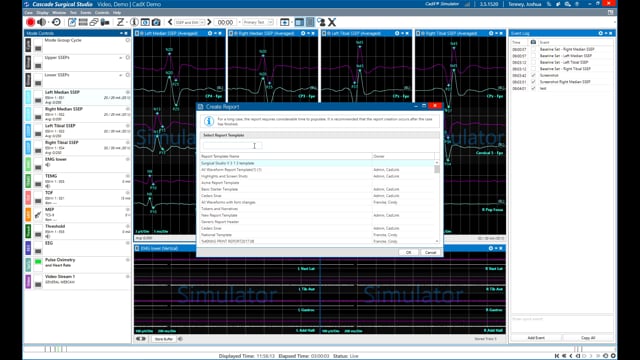Click the Add Event button
Screen dimensions: 640x360
tap(536, 338)
